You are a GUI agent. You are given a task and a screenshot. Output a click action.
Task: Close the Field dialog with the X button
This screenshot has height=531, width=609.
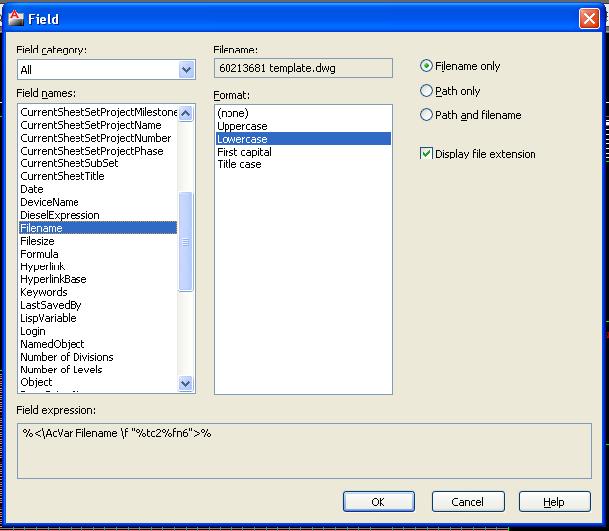[589, 19]
